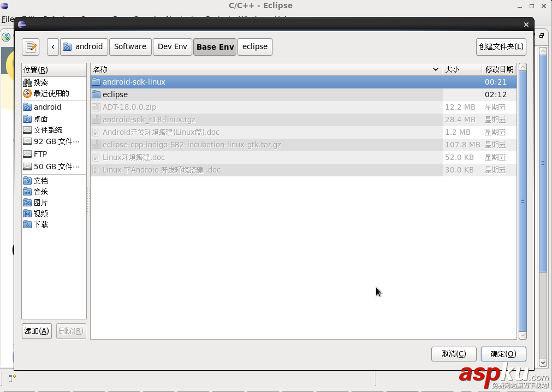This screenshot has height=392, width=552.
Task: Close the folder chooser dialog
Action: tap(526, 24)
